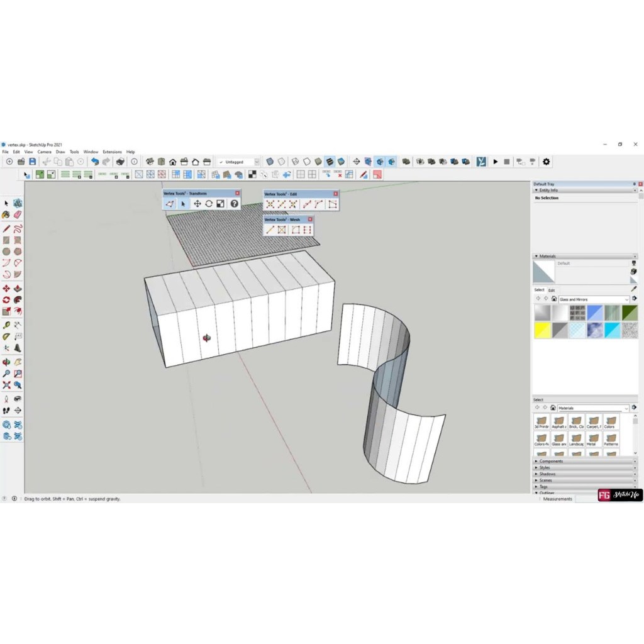
Task: Click the Save icon in the toolbar
Action: click(33, 162)
